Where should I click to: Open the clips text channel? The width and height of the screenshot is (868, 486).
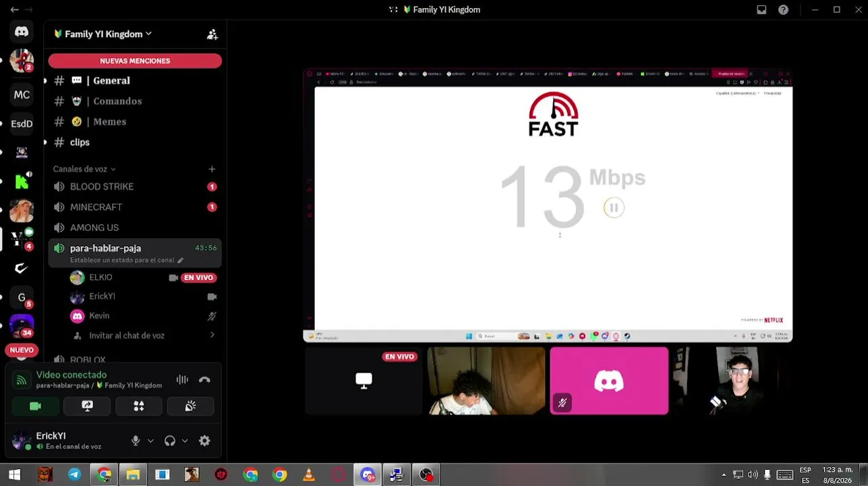tap(135, 142)
